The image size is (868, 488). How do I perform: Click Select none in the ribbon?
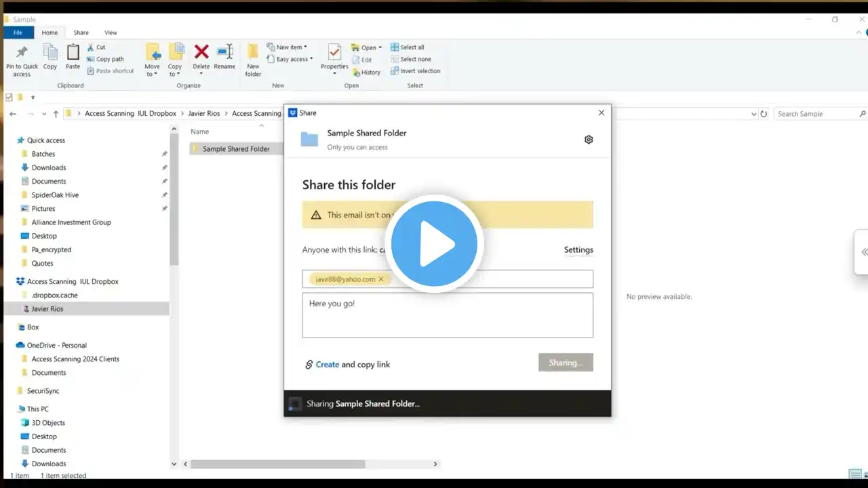[410, 59]
